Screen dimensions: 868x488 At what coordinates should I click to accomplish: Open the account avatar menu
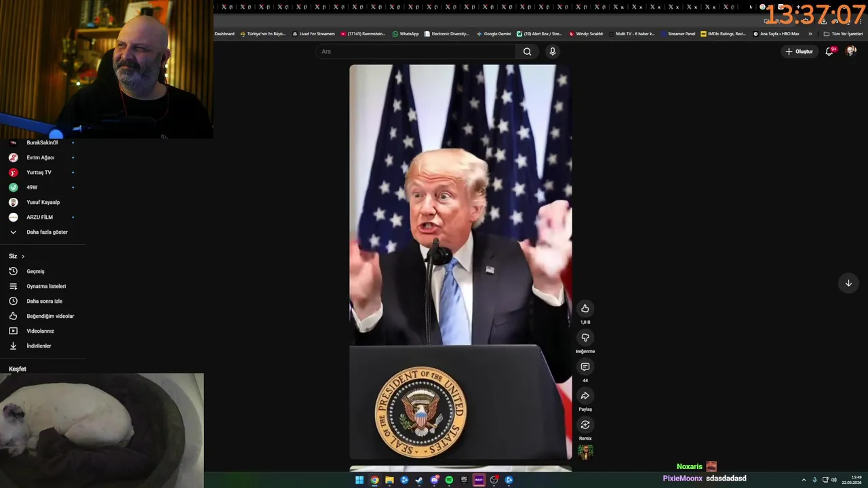(851, 52)
